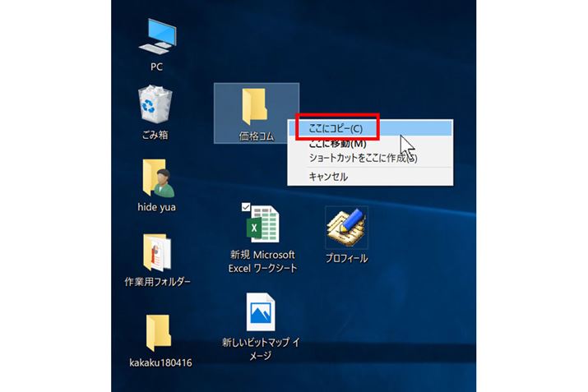
Task: Choose ショートカットをここに作成(S) menu entry
Action: (x=370, y=158)
